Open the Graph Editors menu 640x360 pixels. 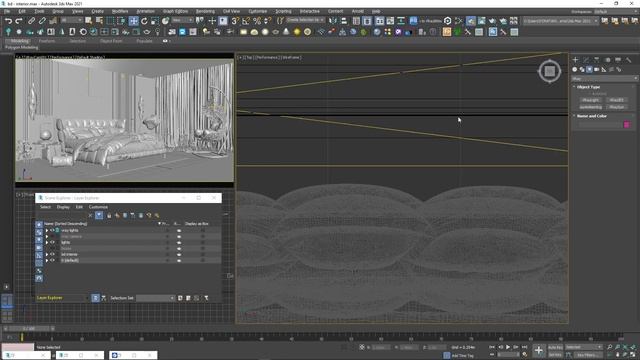click(x=176, y=11)
